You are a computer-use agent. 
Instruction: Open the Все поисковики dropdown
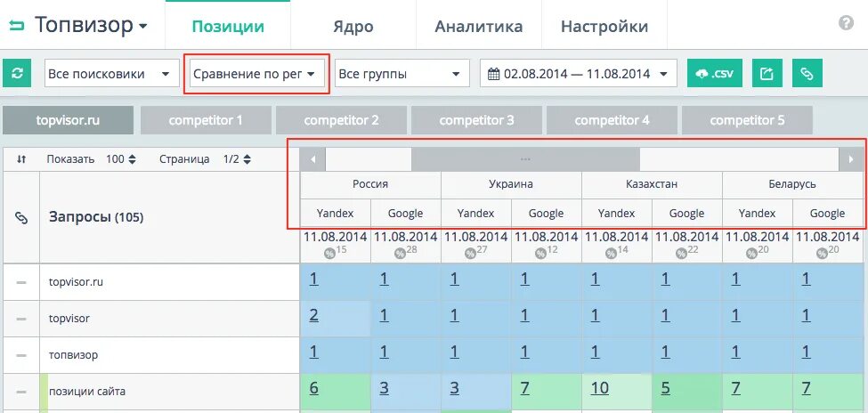tap(112, 74)
